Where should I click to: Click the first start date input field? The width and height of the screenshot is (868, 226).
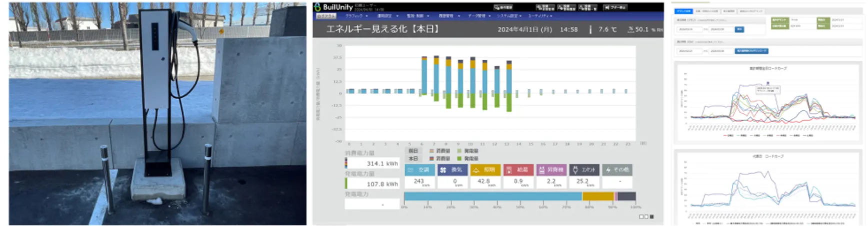688,29
